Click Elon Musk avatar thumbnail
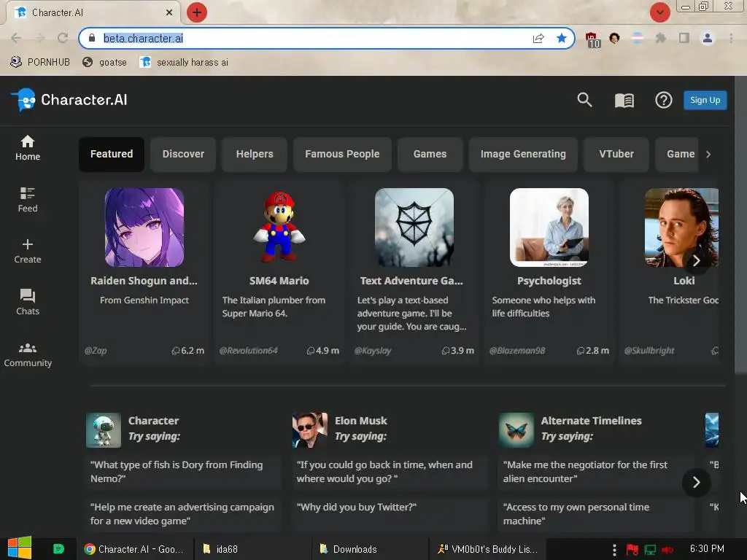 (309, 430)
